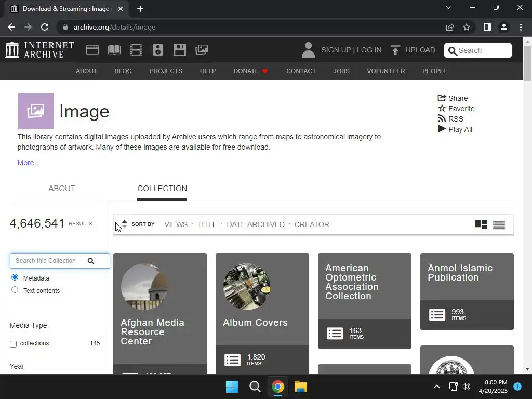The width and height of the screenshot is (532, 399).
Task: Click the collection search magnifier icon
Action: 90,261
